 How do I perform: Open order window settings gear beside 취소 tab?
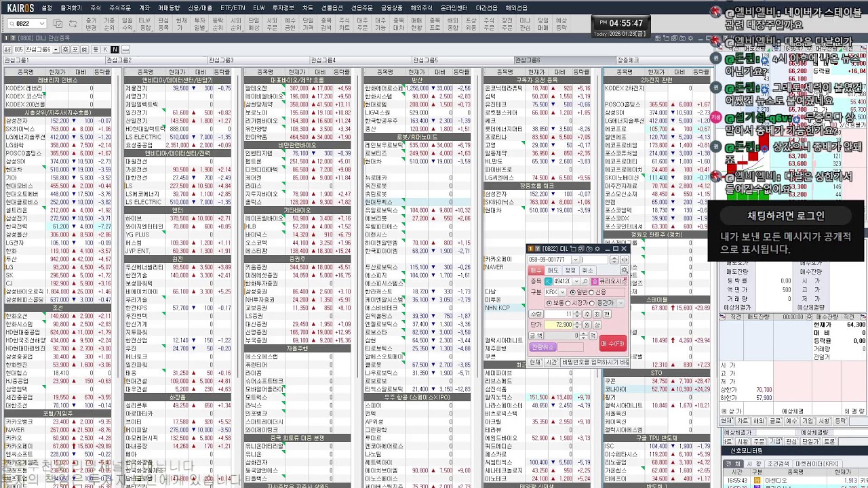625,270
